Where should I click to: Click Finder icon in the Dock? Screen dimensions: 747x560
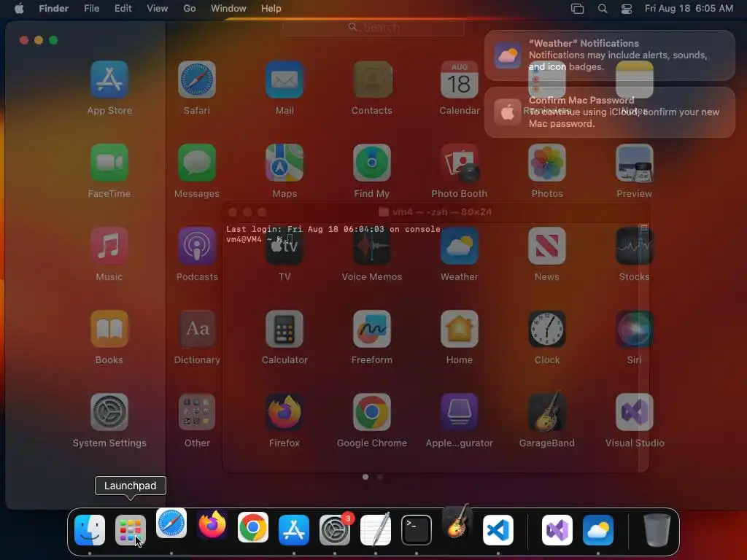[90, 530]
